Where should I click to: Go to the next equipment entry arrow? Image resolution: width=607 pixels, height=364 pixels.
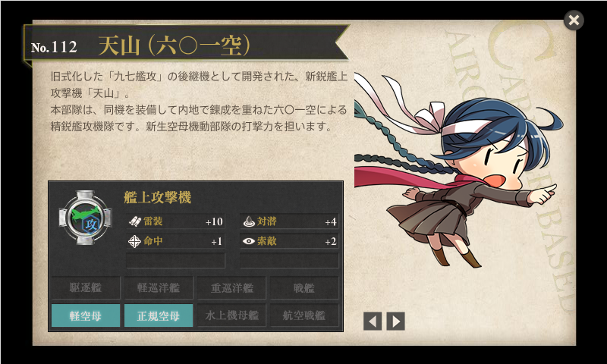coord(395,321)
